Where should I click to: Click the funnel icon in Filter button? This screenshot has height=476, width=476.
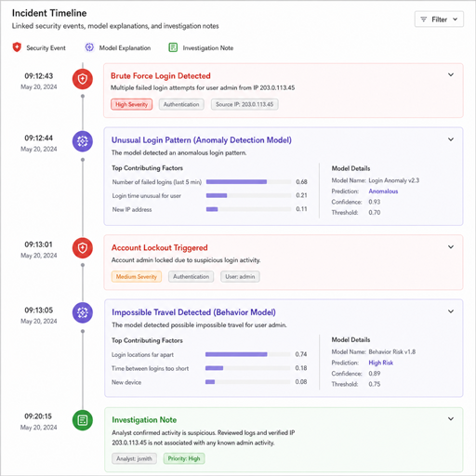[424, 20]
